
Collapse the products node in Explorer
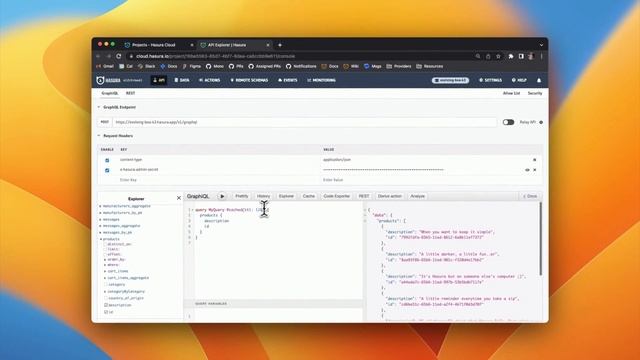(100, 239)
